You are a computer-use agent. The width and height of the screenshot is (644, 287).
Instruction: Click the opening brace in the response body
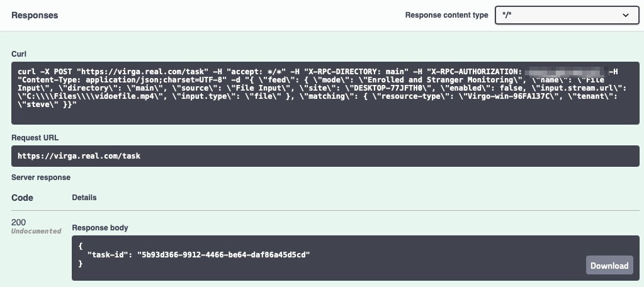click(x=81, y=244)
